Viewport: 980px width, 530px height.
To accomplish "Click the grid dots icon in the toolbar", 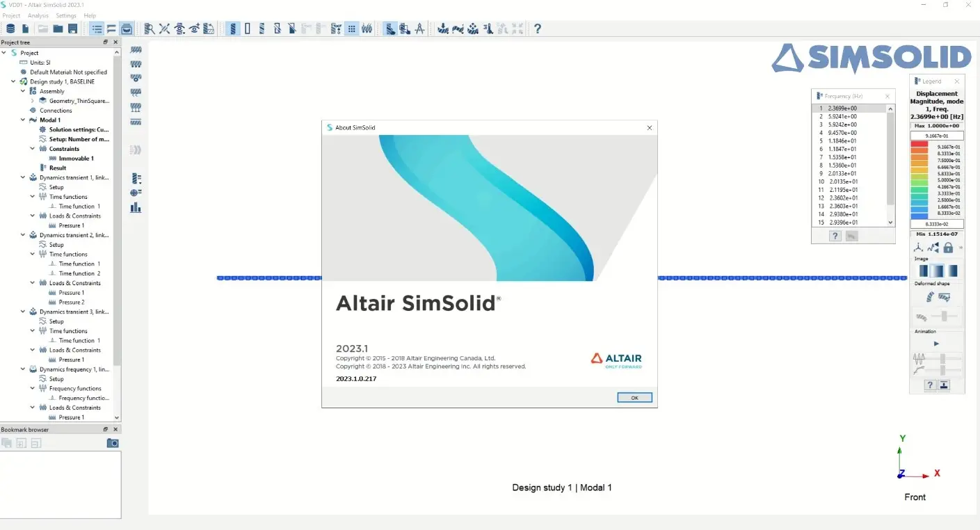I will click(352, 29).
